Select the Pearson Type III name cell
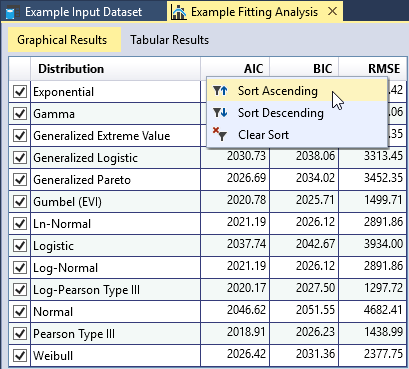The image size is (409, 369). pos(115,334)
